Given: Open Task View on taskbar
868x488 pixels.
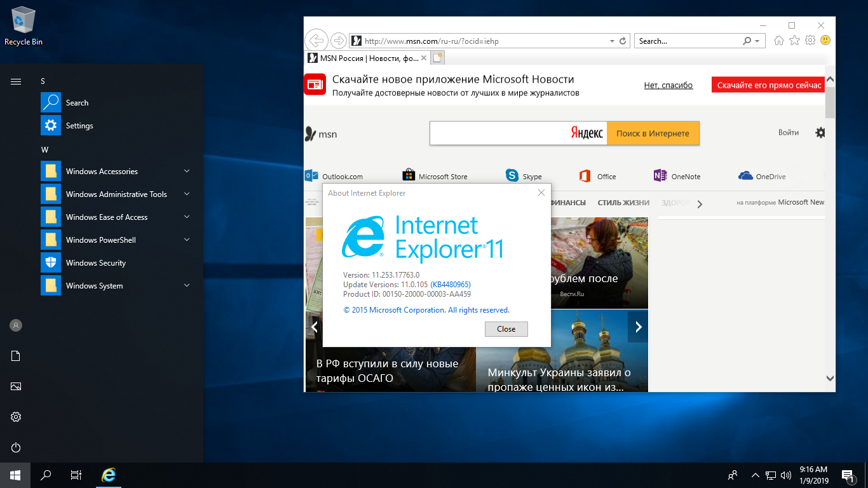Looking at the screenshot, I should click(76, 475).
